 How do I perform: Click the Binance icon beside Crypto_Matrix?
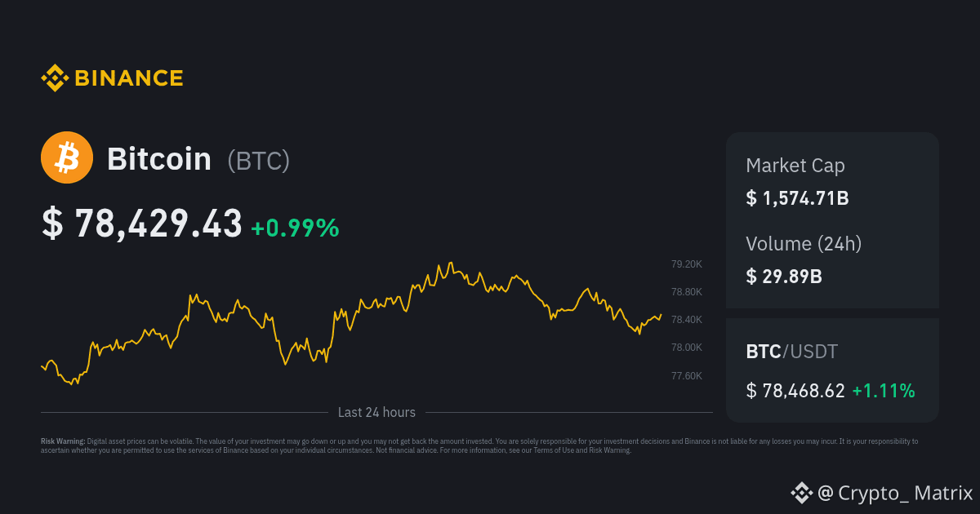pos(802,493)
